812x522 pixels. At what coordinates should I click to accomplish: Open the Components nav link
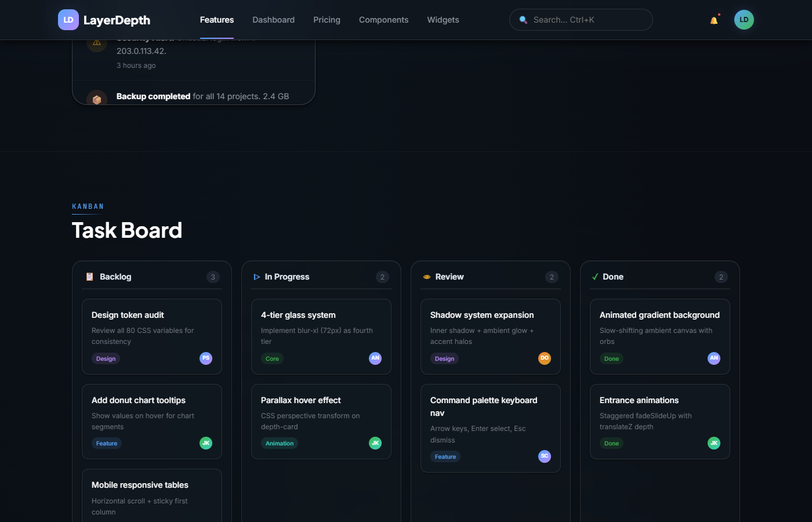pyautogui.click(x=383, y=20)
